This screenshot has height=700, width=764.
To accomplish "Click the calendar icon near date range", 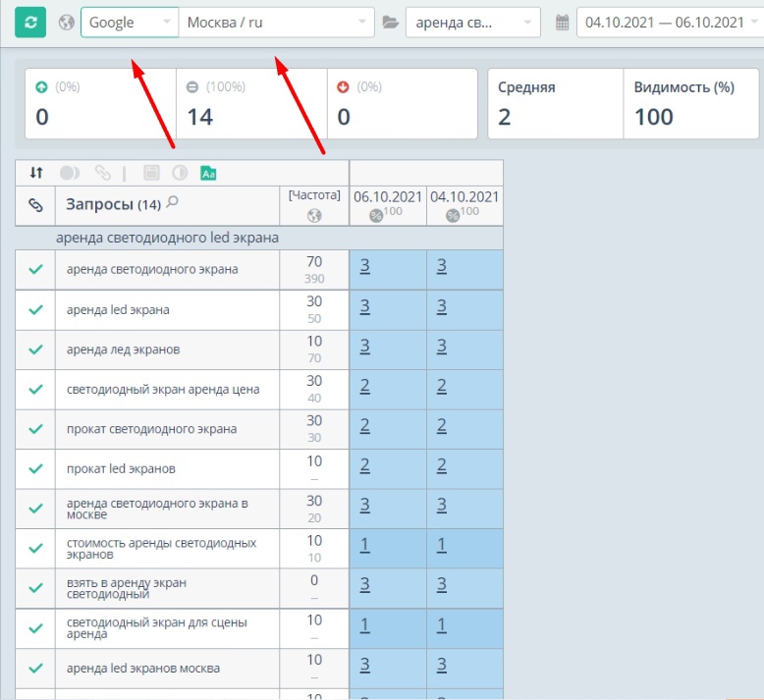I will pyautogui.click(x=563, y=23).
